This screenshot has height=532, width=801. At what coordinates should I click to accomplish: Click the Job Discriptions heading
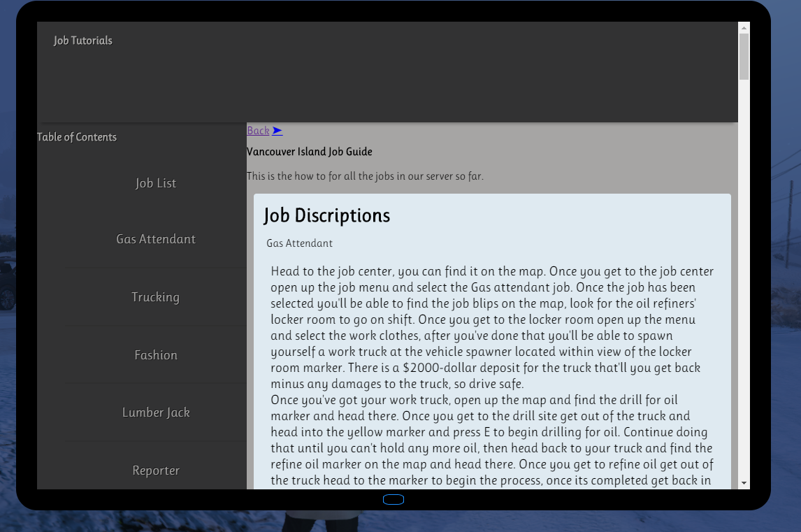[x=327, y=215]
